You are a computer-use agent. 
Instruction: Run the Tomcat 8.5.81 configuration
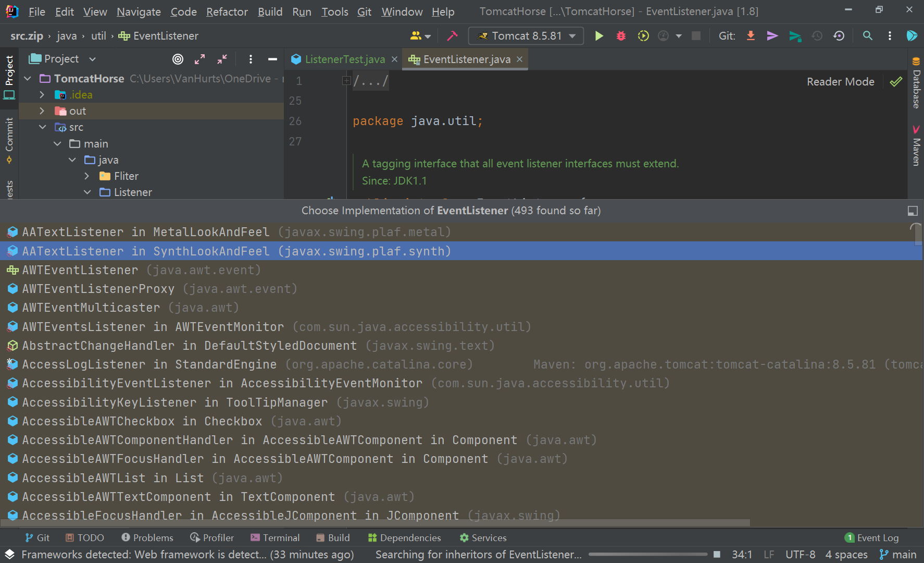click(x=599, y=35)
